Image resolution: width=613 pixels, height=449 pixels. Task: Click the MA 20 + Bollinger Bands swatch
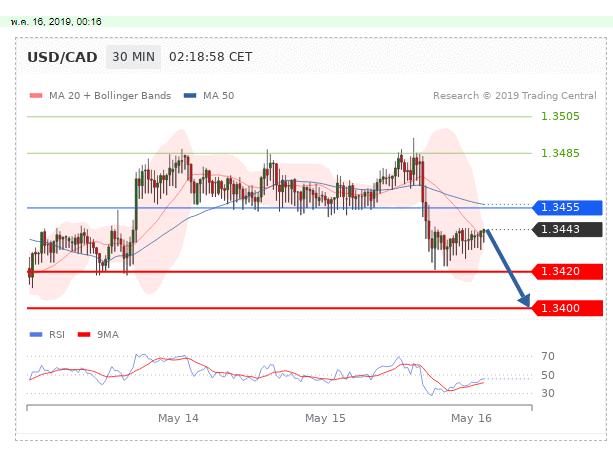coord(36,96)
